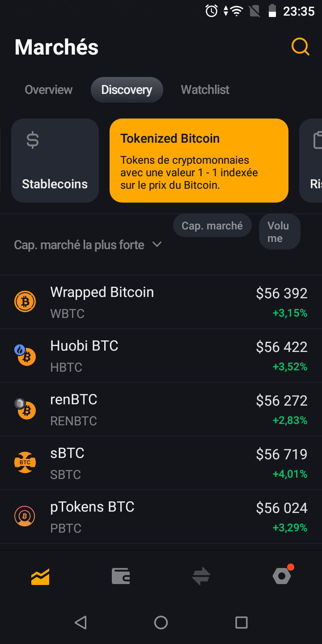322x644 pixels.
Task: Tap the orange search magnifier icon
Action: coord(300,47)
